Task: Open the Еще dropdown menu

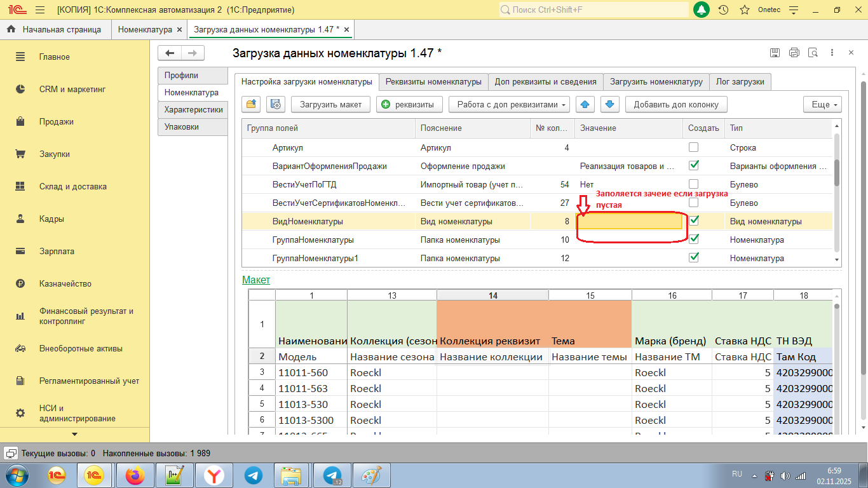Action: pos(822,104)
